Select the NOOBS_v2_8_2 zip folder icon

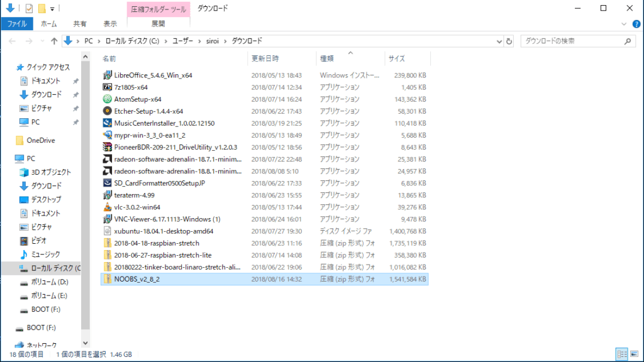(x=107, y=278)
